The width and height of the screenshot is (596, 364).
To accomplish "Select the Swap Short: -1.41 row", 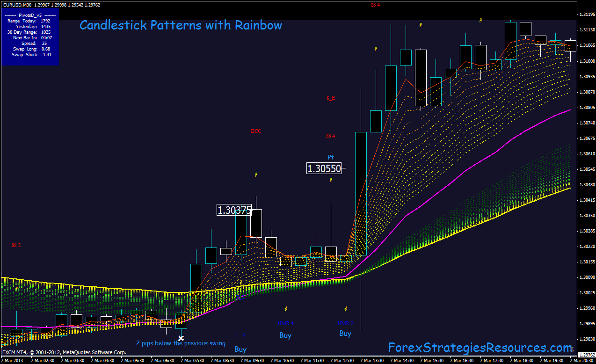I will point(31,54).
